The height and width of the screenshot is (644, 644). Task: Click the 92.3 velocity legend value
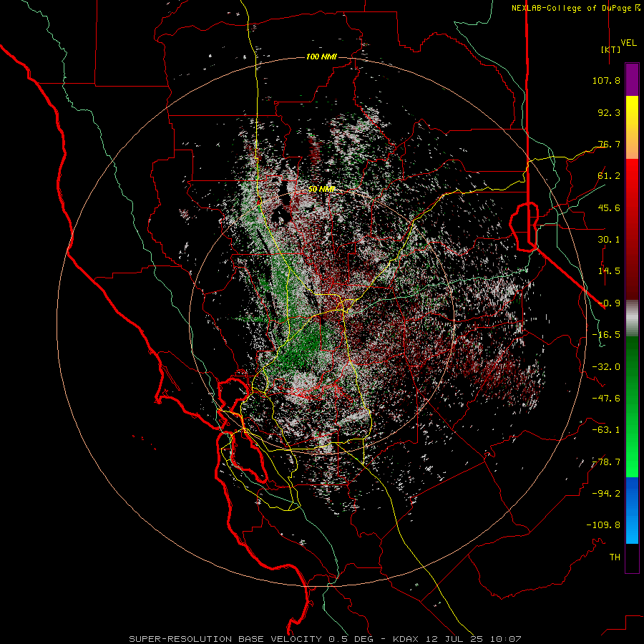pyautogui.click(x=609, y=112)
